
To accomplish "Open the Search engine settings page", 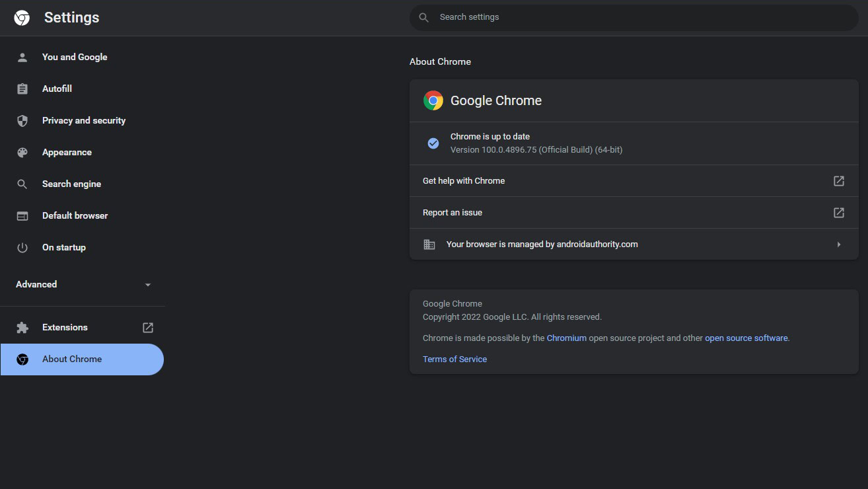I will [71, 184].
